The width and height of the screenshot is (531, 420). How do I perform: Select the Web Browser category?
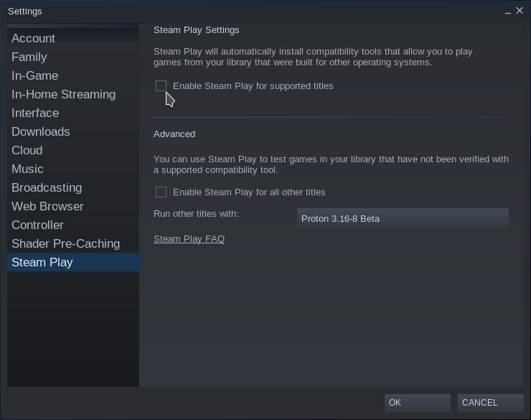tap(73, 206)
